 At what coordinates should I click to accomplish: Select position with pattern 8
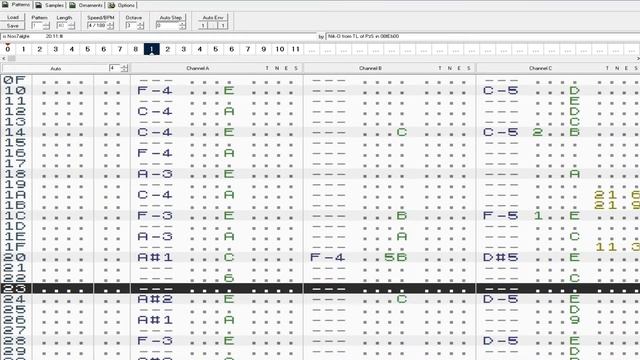point(136,49)
